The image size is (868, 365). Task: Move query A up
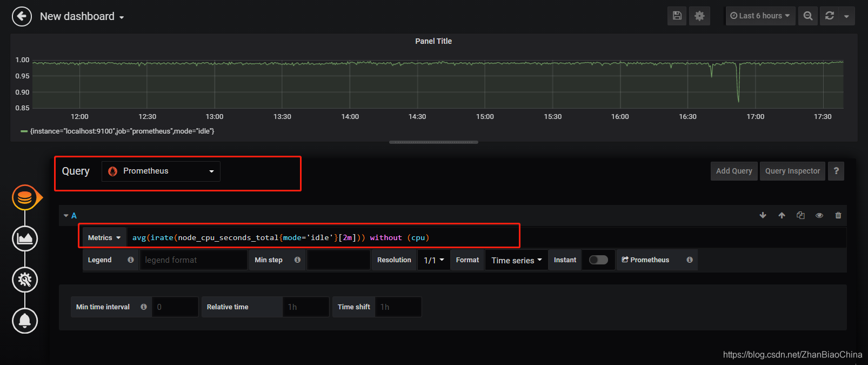coord(782,215)
